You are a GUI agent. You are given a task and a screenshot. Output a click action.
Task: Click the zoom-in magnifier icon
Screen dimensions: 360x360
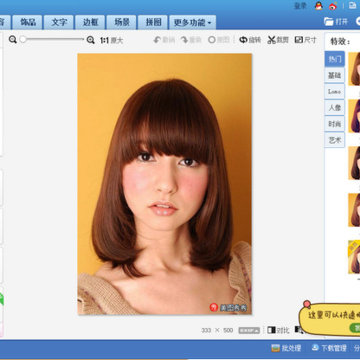coord(90,40)
